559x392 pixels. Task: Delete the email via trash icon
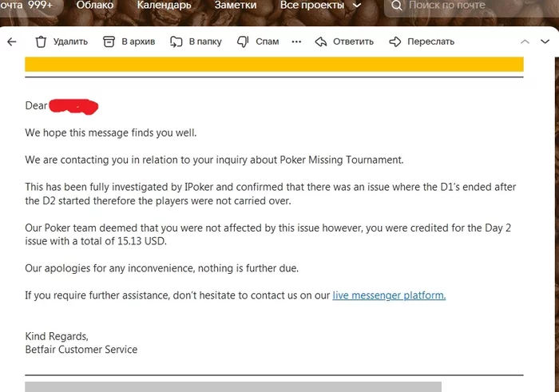pos(42,42)
